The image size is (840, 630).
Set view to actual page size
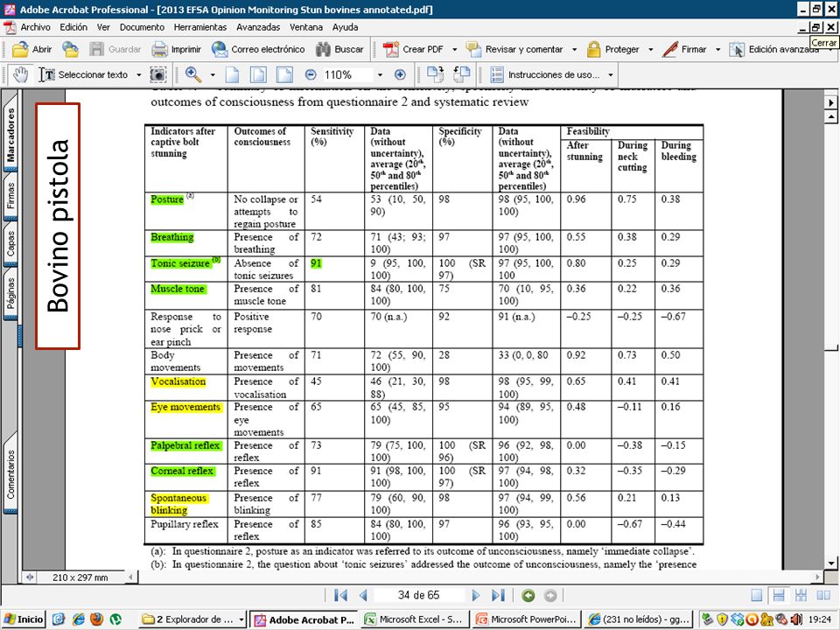tap(232, 75)
